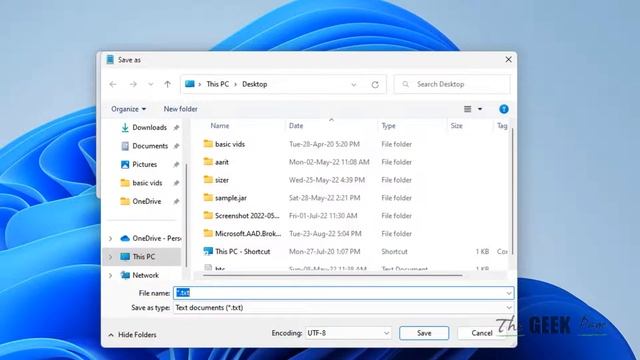Close the Save as dialog
640x360 pixels.
coord(508,60)
